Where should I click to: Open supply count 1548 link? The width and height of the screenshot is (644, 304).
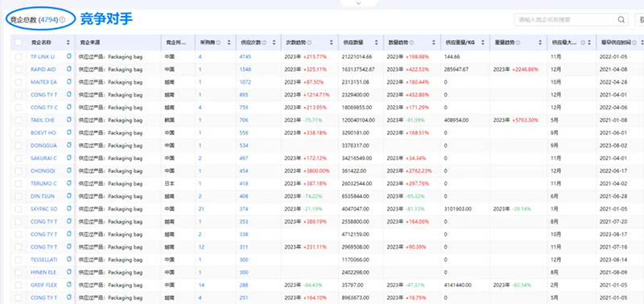pyautogui.click(x=246, y=69)
